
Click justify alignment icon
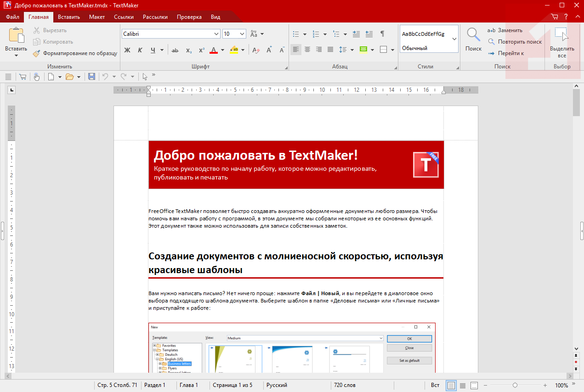(330, 50)
